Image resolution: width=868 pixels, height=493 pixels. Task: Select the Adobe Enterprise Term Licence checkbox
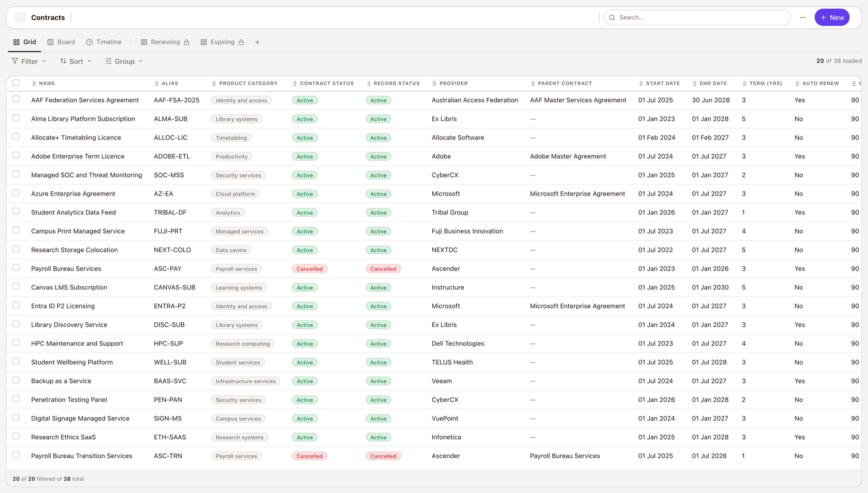coord(16,155)
